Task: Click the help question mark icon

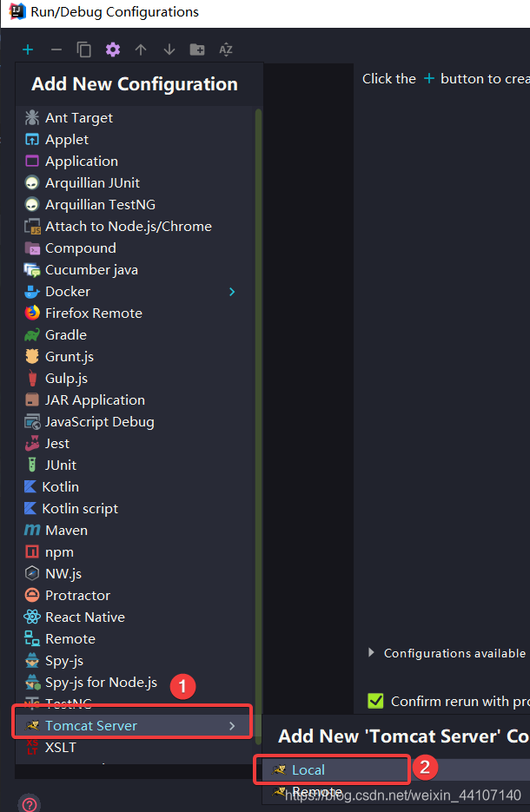Action: click(x=29, y=804)
